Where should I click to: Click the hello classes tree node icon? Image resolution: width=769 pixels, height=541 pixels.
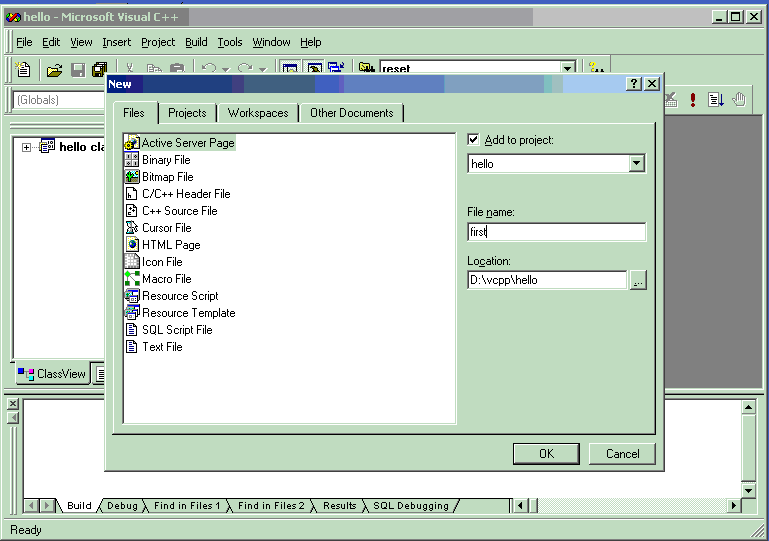pos(47,146)
